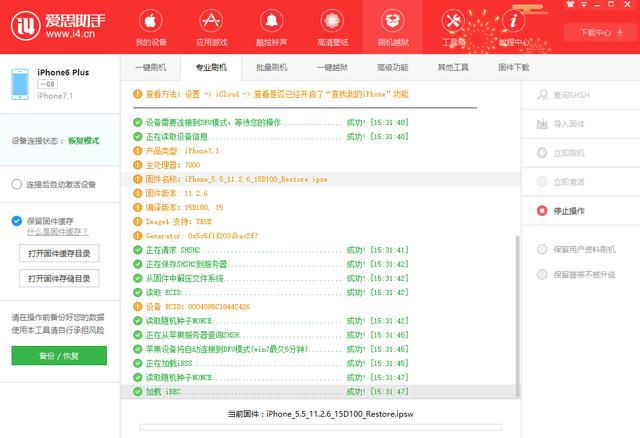Click the skin shirt icon in title bar

point(571,4)
